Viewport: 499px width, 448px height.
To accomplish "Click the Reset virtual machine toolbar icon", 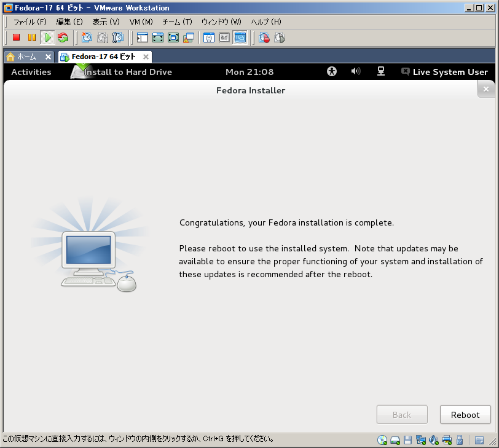I will pos(63,37).
